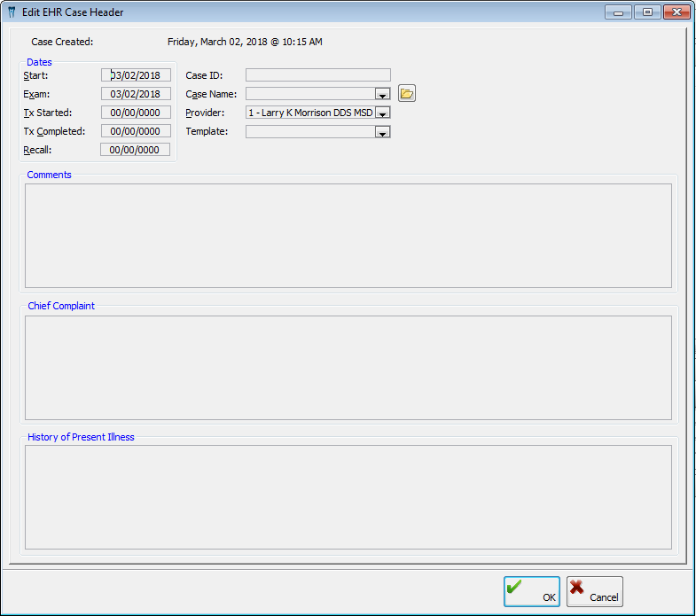The image size is (696, 616).
Task: Focus the Tx Completed date field
Action: pyautogui.click(x=136, y=131)
